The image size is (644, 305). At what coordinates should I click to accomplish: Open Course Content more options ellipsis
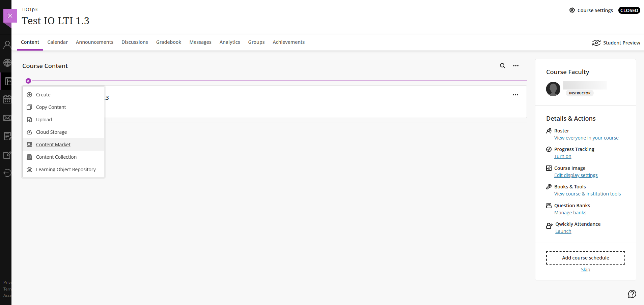coord(516,66)
